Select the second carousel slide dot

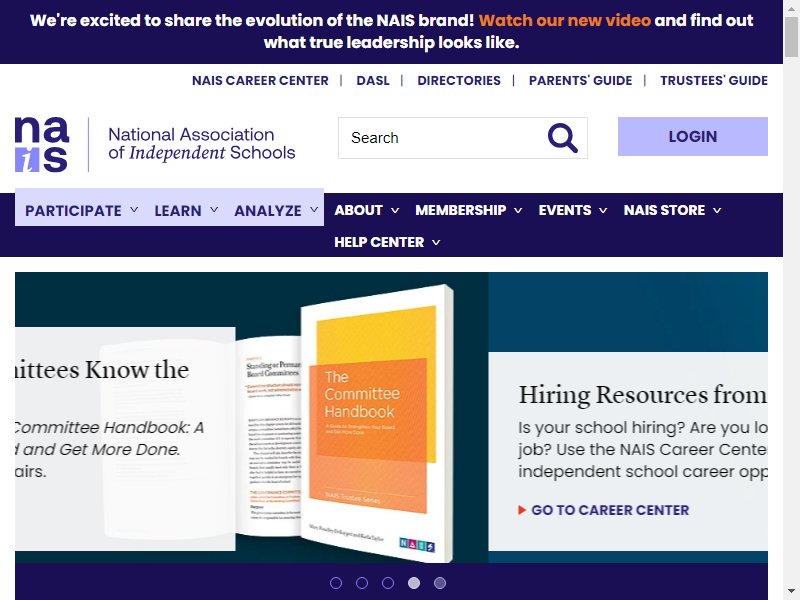pos(362,583)
